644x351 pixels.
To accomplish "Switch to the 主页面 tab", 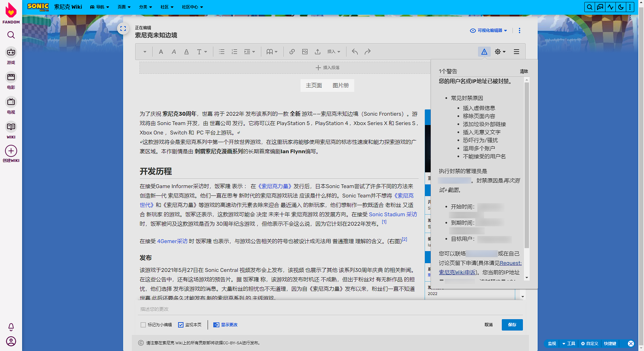I will pyautogui.click(x=314, y=85).
